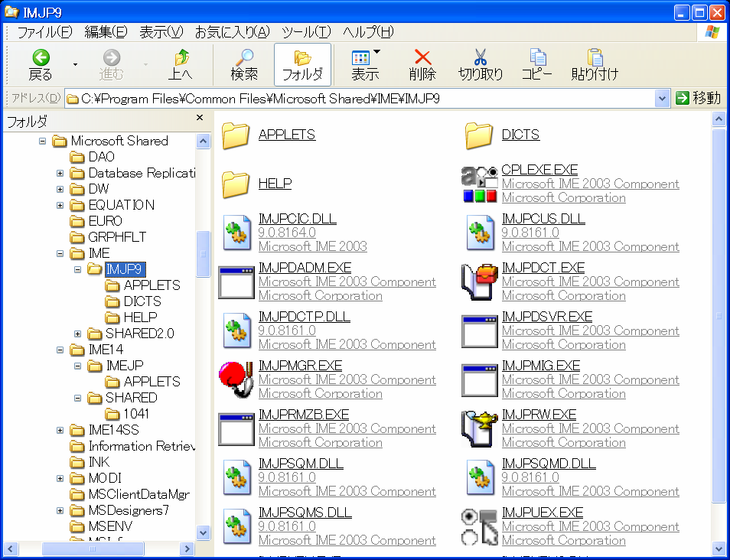
Task: Click the 削除 delete button
Action: [422, 65]
